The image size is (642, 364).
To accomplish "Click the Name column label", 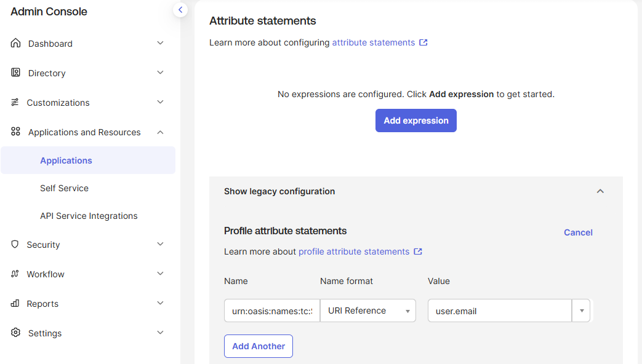I will [236, 281].
